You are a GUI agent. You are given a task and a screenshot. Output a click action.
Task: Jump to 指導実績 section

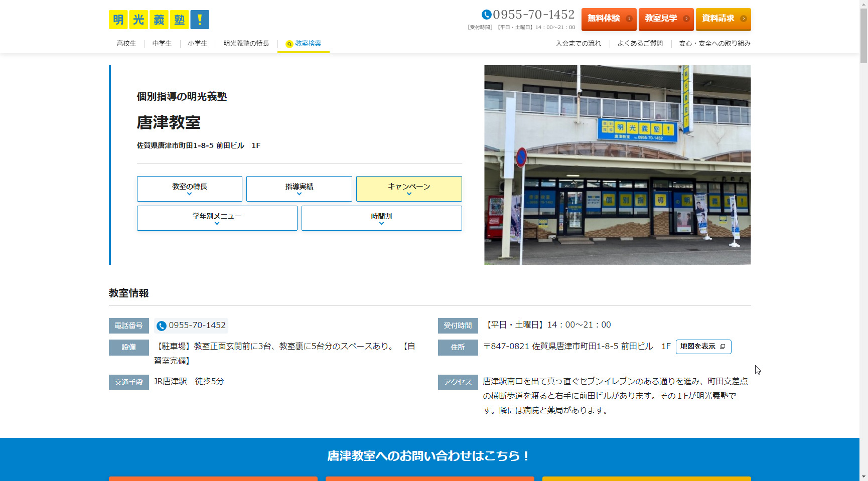click(x=299, y=189)
